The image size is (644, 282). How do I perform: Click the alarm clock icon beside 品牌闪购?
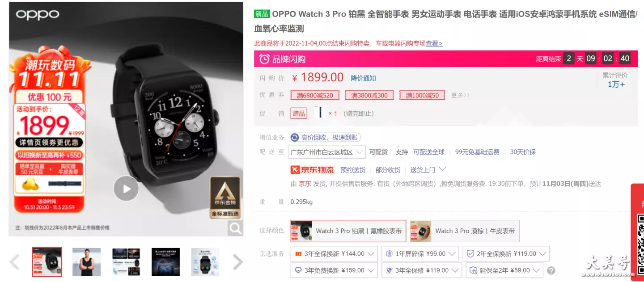click(x=265, y=59)
